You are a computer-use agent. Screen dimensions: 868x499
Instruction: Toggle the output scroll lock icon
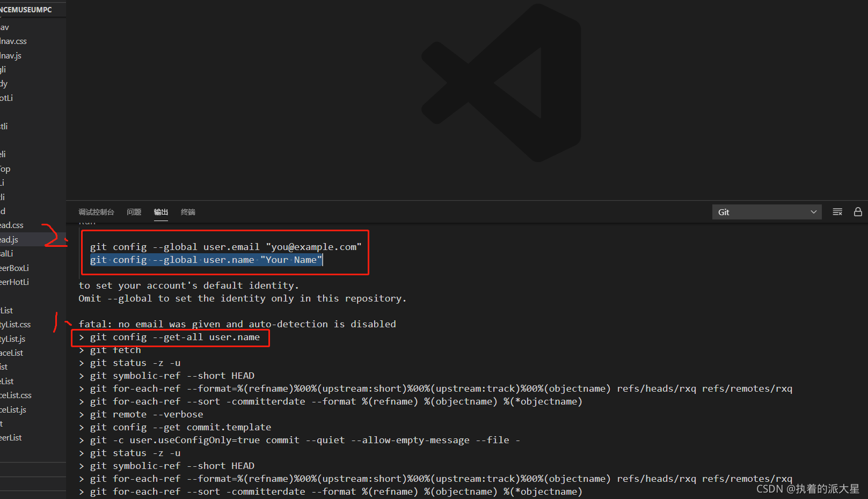click(858, 212)
